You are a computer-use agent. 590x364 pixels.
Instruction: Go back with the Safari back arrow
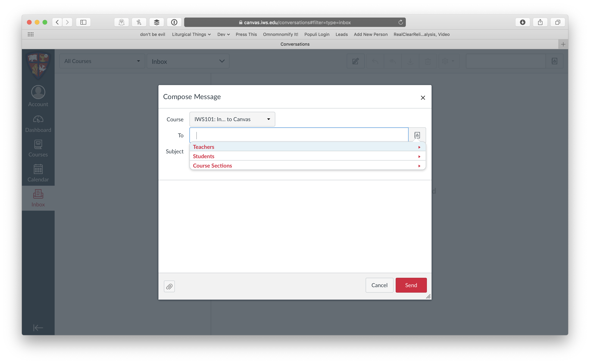click(x=57, y=22)
